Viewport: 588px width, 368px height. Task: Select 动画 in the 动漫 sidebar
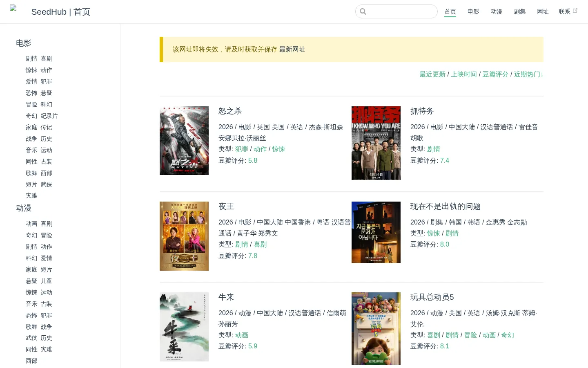31,224
